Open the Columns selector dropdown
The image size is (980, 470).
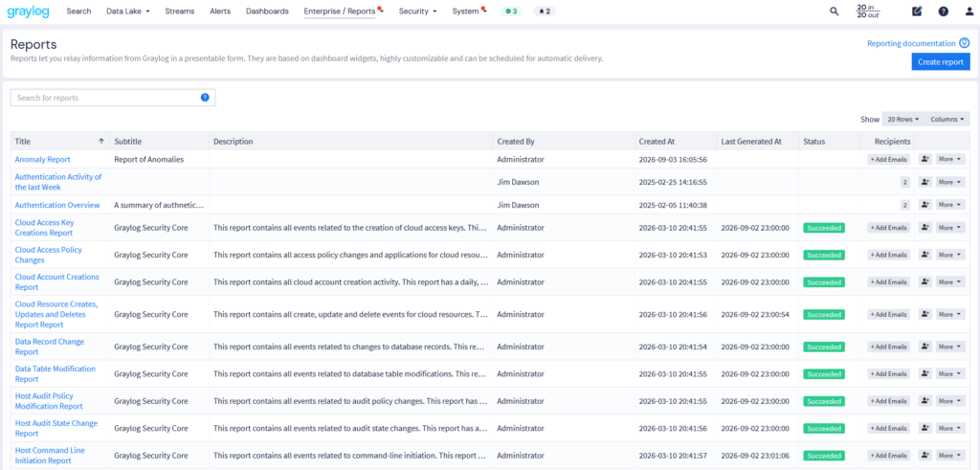tap(947, 119)
